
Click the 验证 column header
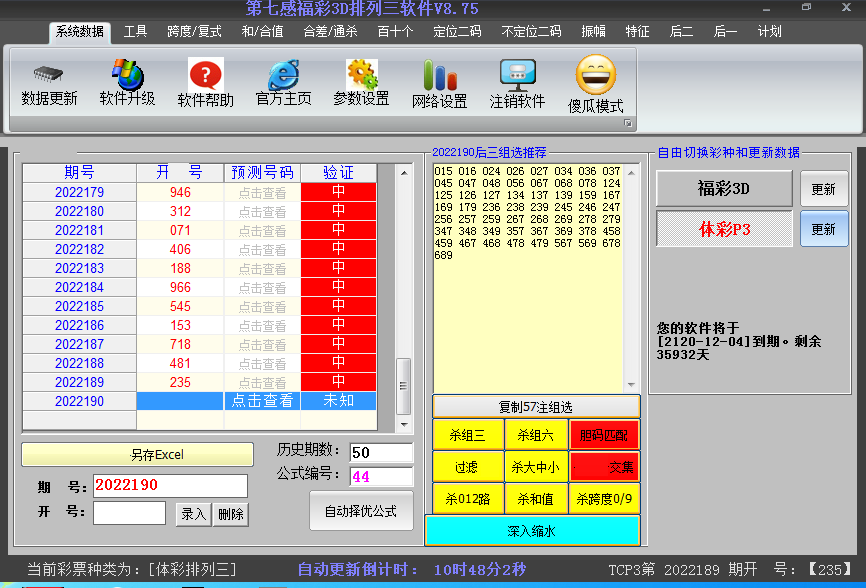point(339,172)
